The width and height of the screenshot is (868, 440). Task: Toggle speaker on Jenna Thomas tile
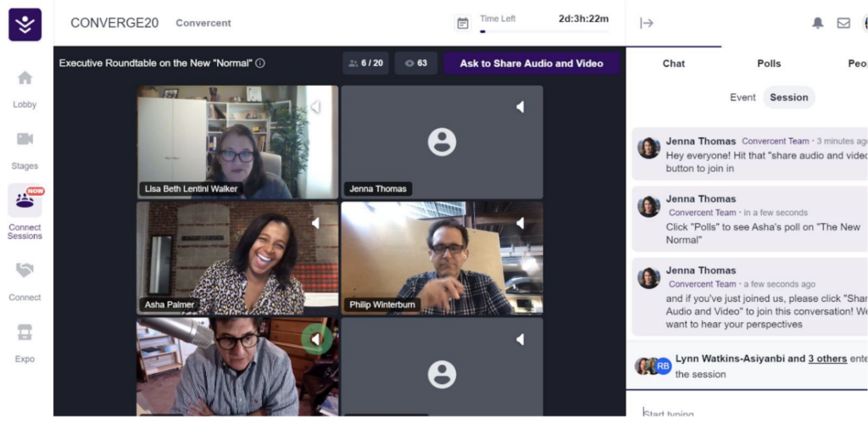[x=520, y=107]
